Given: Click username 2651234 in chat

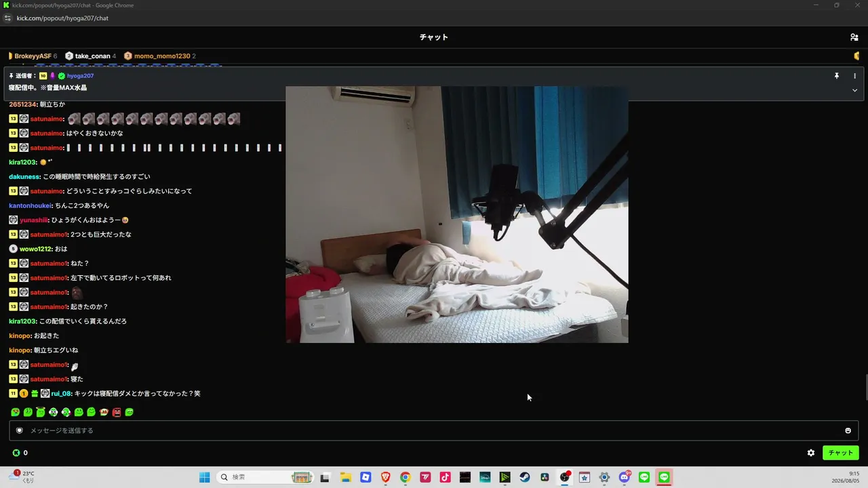Looking at the screenshot, I should pos(23,104).
